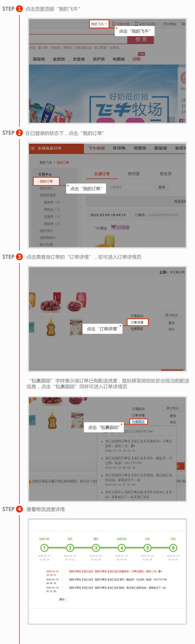
Task: Open 全部商品分类 menu icon
Action: [32, 148]
